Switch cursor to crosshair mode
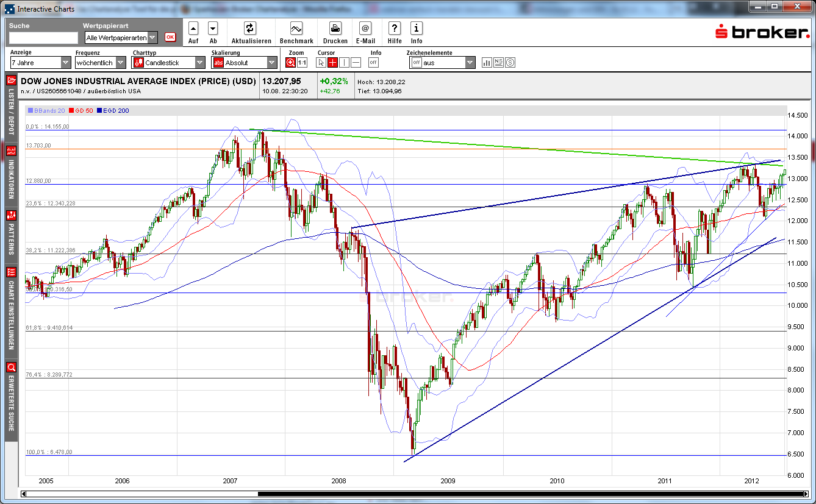The image size is (816, 504). (x=333, y=62)
